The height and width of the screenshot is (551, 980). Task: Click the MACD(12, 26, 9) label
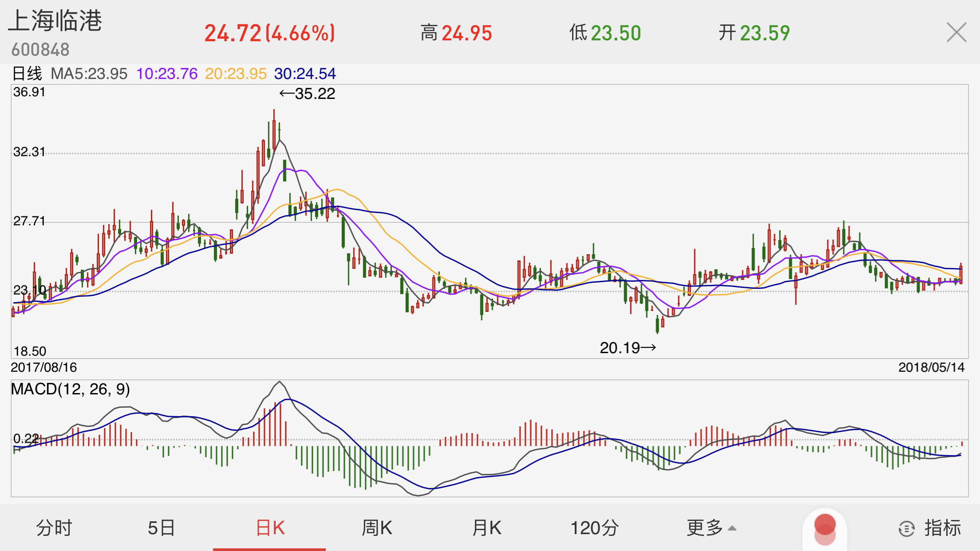(x=71, y=389)
